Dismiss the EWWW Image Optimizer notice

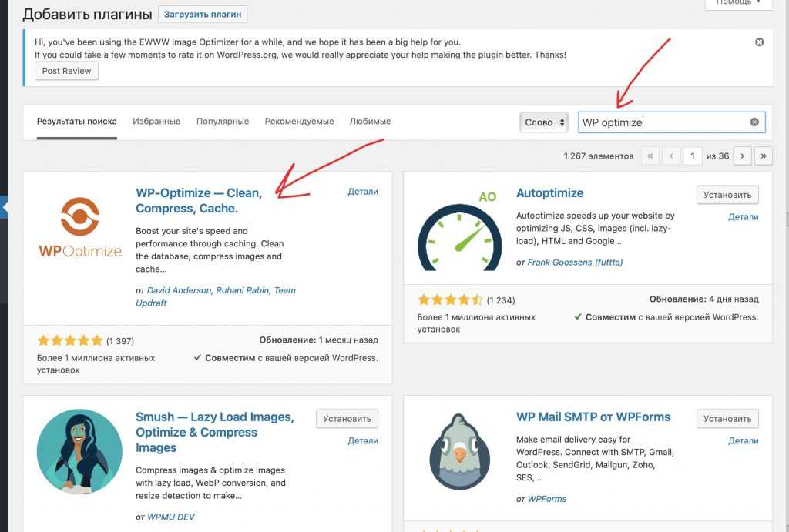[x=759, y=42]
